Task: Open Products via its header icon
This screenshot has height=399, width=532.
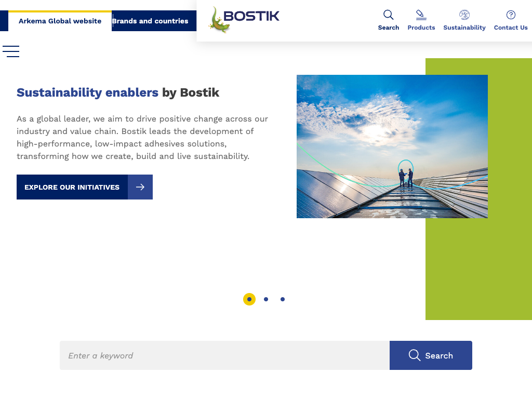Action: tap(421, 15)
